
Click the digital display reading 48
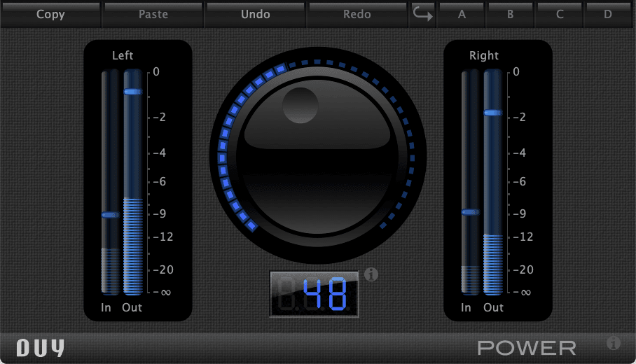[314, 294]
